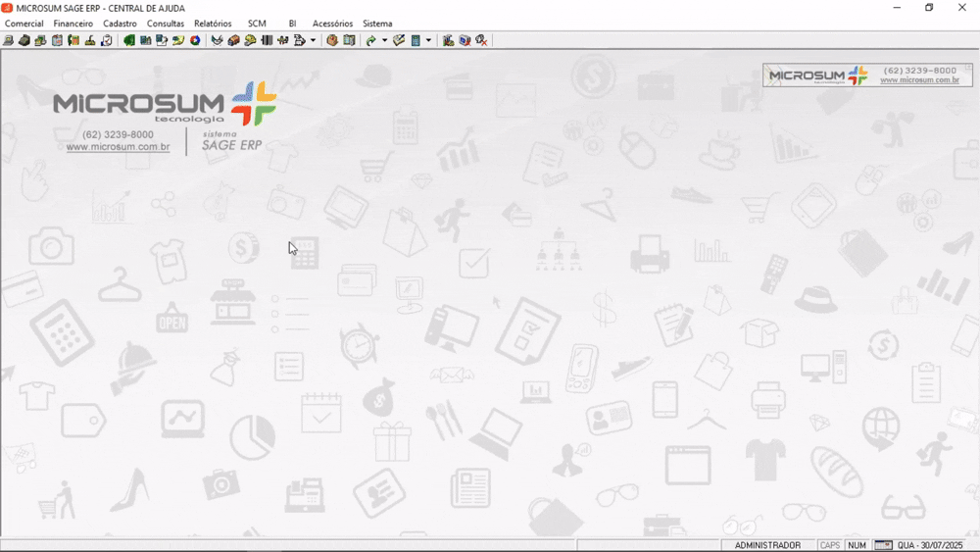Expand the dropdown arrow beside the printer icon
This screenshot has height=552, width=980.
(313, 40)
